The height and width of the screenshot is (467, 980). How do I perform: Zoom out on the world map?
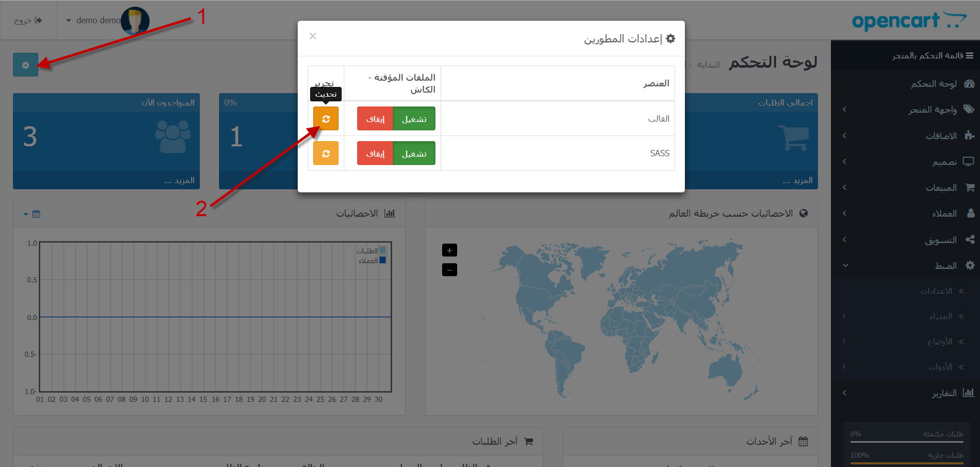point(449,269)
